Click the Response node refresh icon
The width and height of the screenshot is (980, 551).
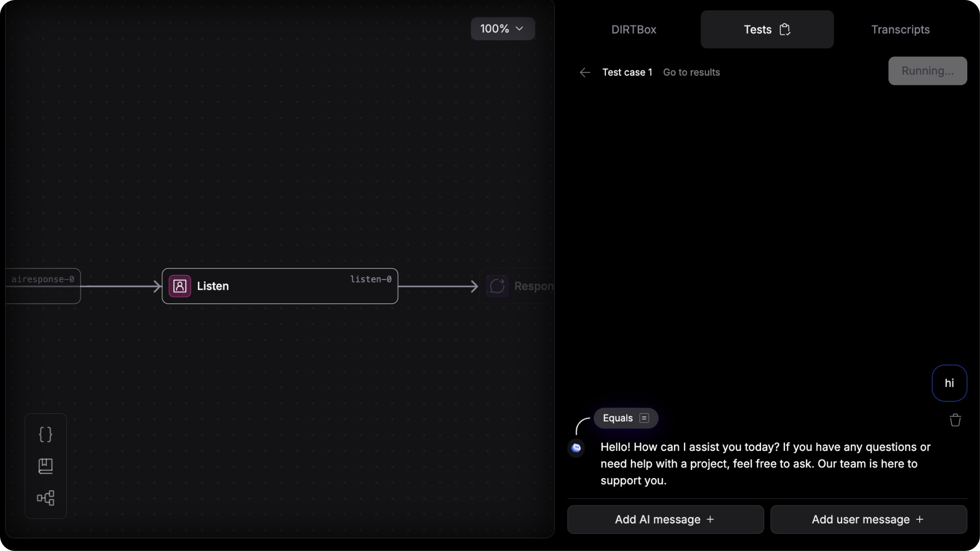point(497,286)
